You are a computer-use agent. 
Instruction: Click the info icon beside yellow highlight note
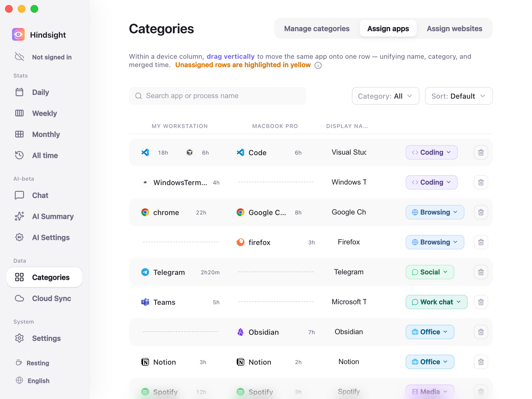(x=318, y=65)
